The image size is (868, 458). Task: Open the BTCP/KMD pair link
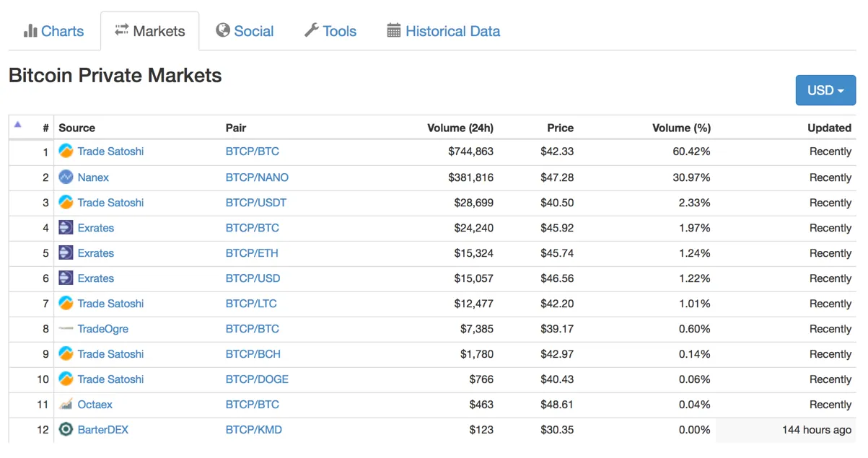tap(254, 430)
